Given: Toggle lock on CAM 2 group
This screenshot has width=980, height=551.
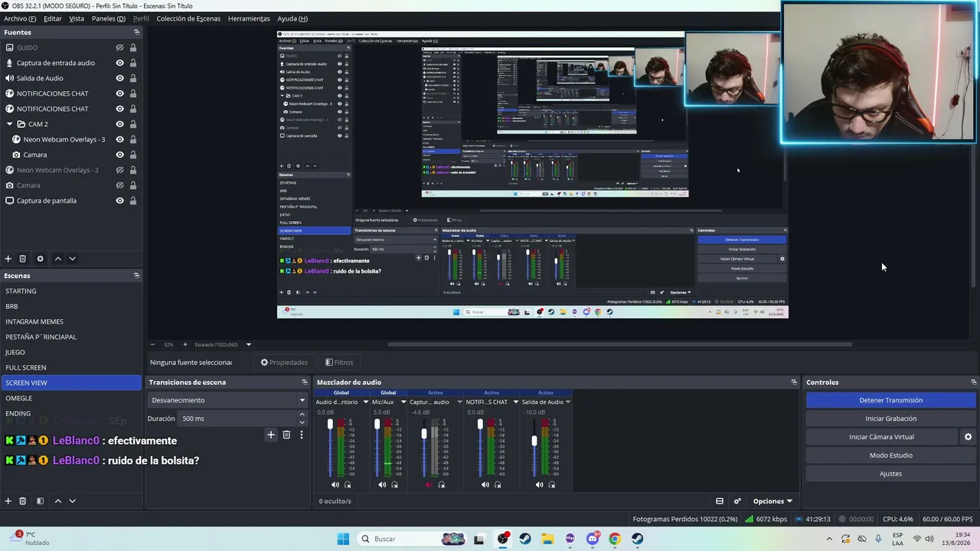Looking at the screenshot, I should [133, 124].
